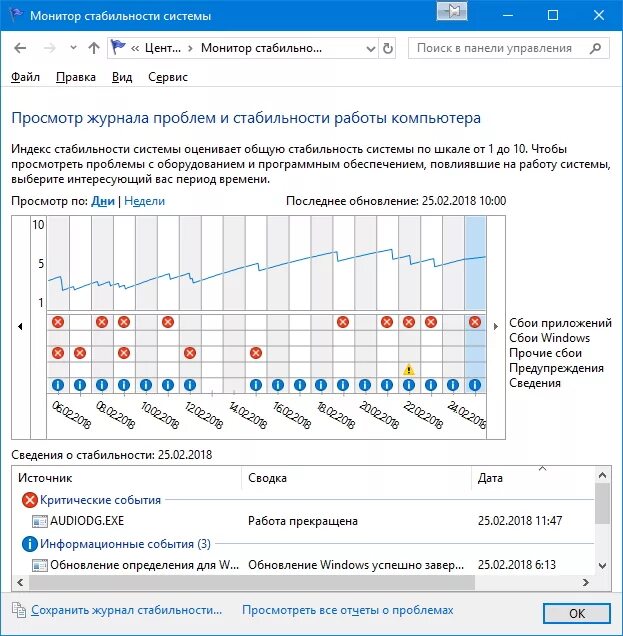The image size is (623, 636).
Task: Click the Цент... breadcrumb segment
Action: [163, 48]
